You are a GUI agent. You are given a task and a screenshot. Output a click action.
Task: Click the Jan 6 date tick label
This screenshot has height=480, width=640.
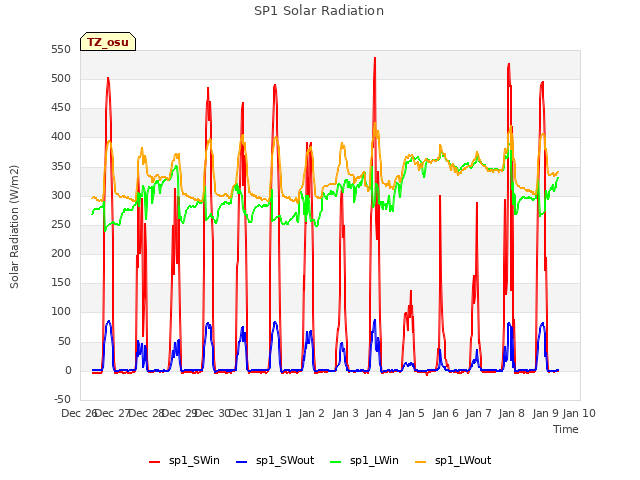coord(445,413)
